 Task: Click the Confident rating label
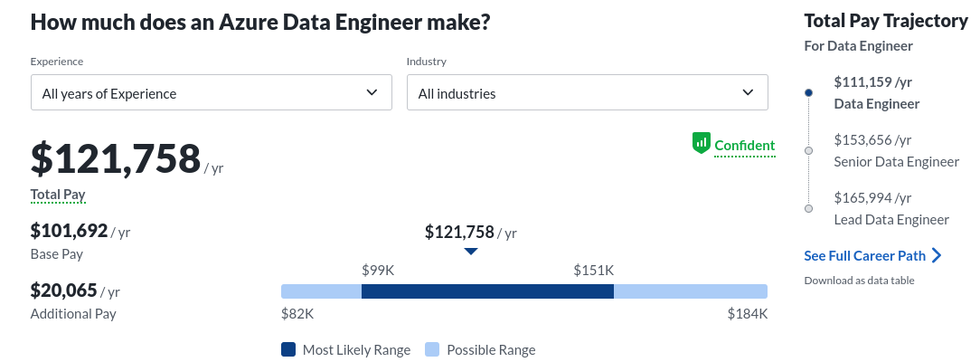744,145
